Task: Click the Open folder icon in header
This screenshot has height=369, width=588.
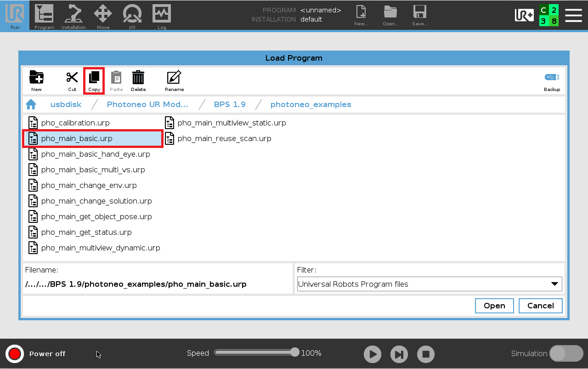Action: (390, 16)
